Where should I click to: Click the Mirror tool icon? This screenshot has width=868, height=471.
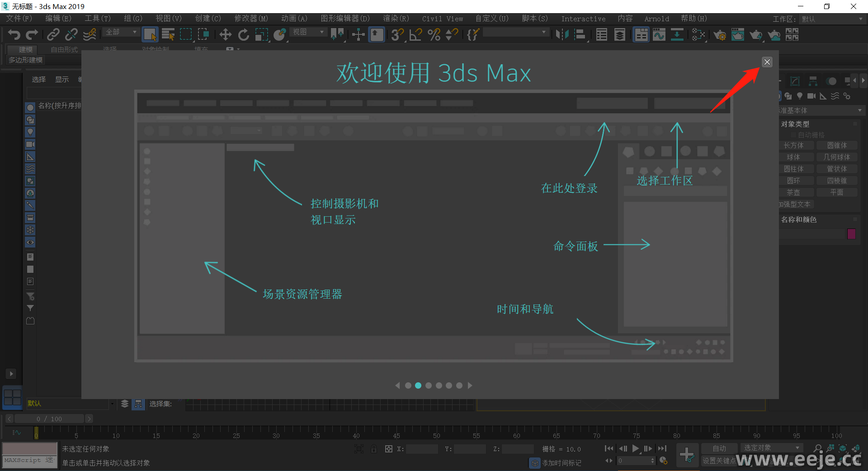(x=562, y=35)
